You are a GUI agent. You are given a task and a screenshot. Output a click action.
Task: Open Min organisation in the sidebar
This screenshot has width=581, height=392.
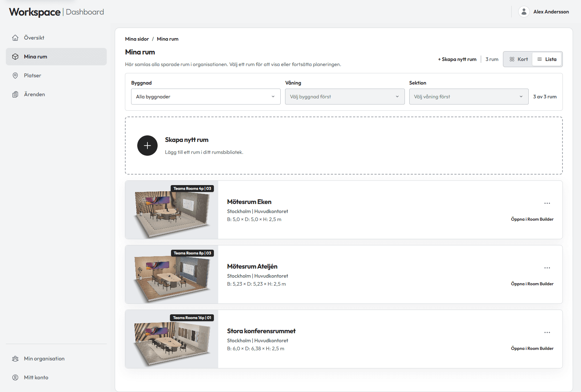(x=56, y=359)
